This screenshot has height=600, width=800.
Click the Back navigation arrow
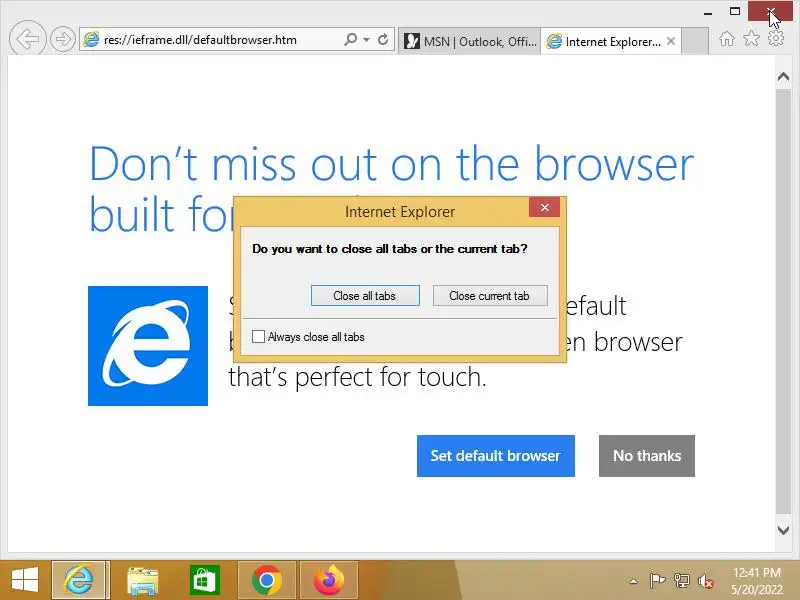28,38
